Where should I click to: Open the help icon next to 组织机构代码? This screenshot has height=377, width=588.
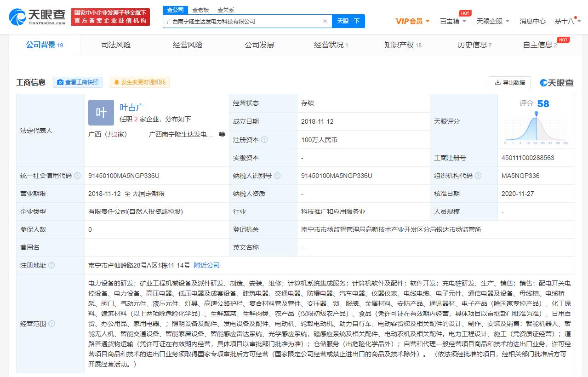479,176
